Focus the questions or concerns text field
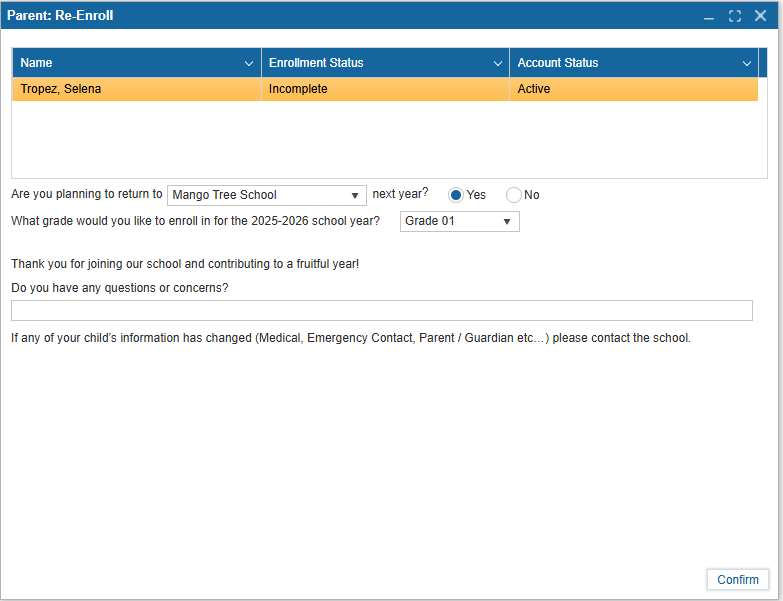The image size is (783, 601). click(x=381, y=311)
